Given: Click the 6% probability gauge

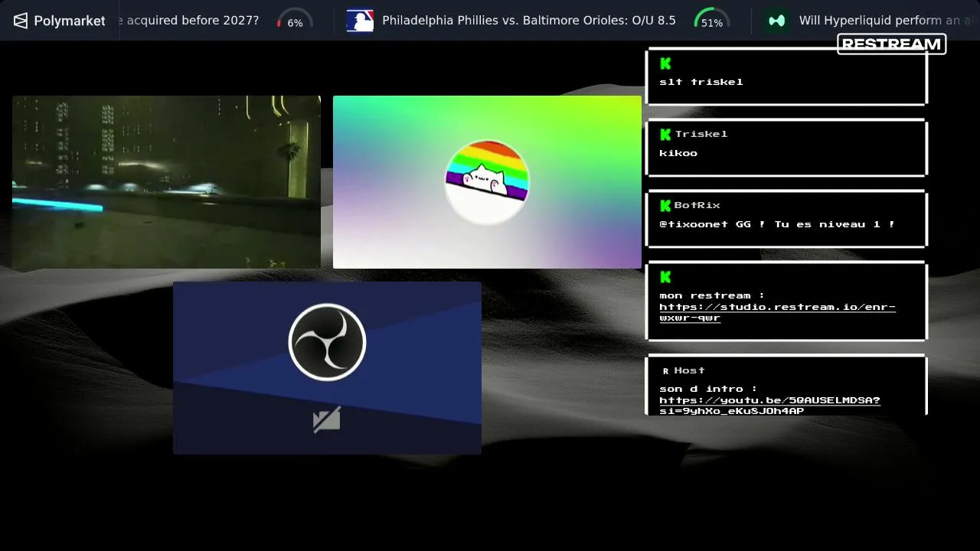Looking at the screenshot, I should coord(295,21).
